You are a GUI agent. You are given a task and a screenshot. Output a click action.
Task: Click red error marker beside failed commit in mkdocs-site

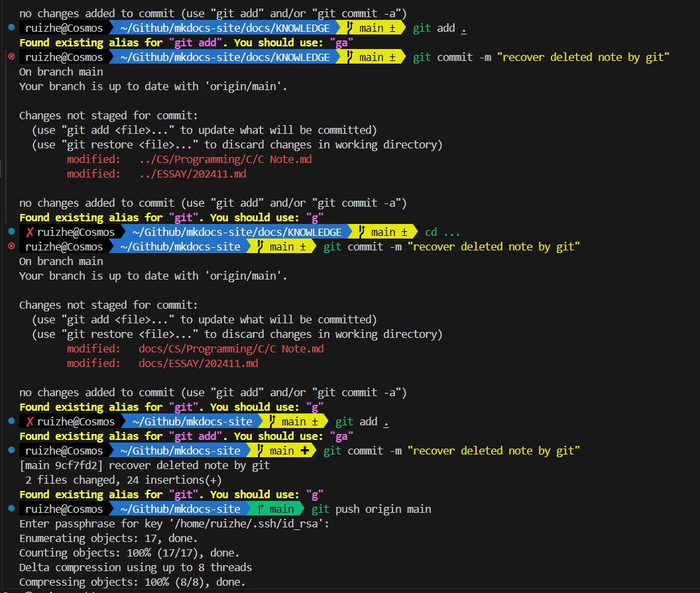click(11, 246)
